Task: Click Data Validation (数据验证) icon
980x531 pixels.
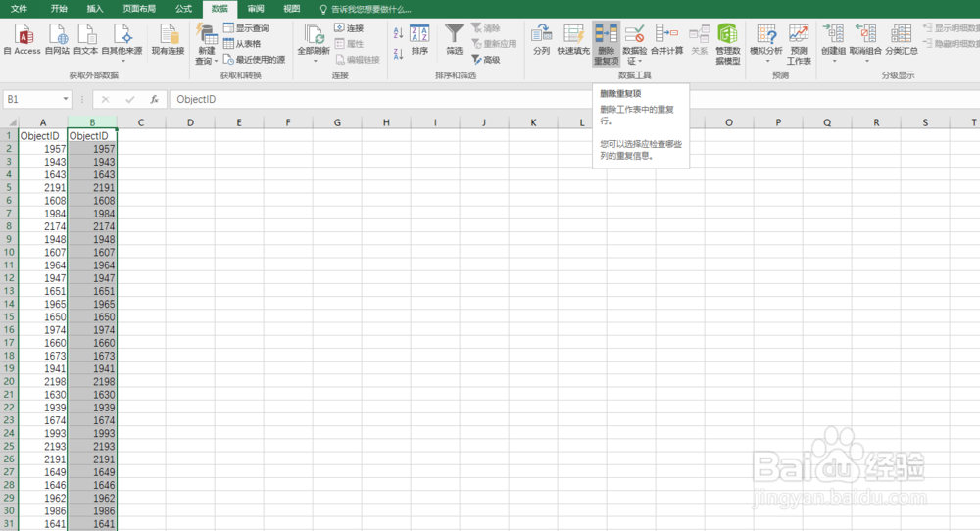Action: (634, 33)
